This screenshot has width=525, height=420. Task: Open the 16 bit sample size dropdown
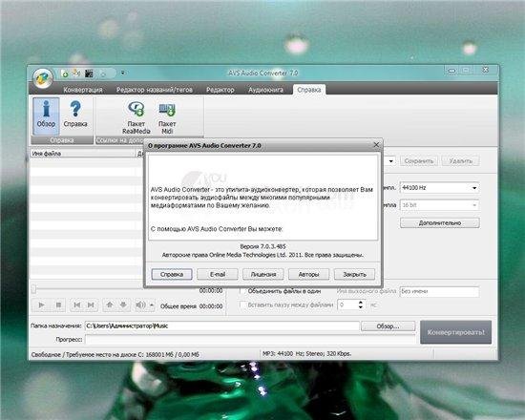coord(439,205)
